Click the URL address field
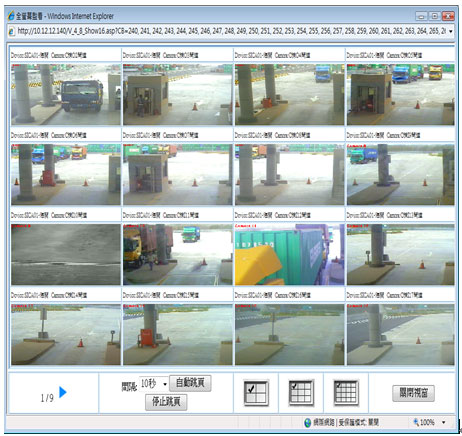 231,31
